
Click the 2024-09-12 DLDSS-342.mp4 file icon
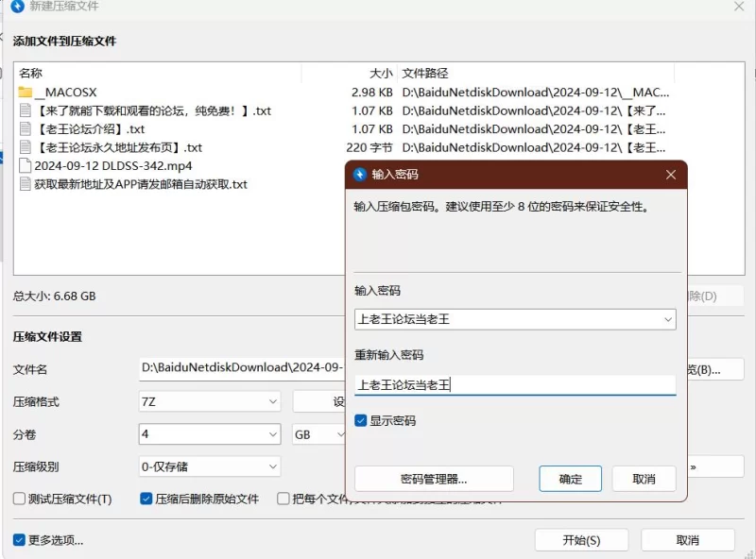pos(26,165)
